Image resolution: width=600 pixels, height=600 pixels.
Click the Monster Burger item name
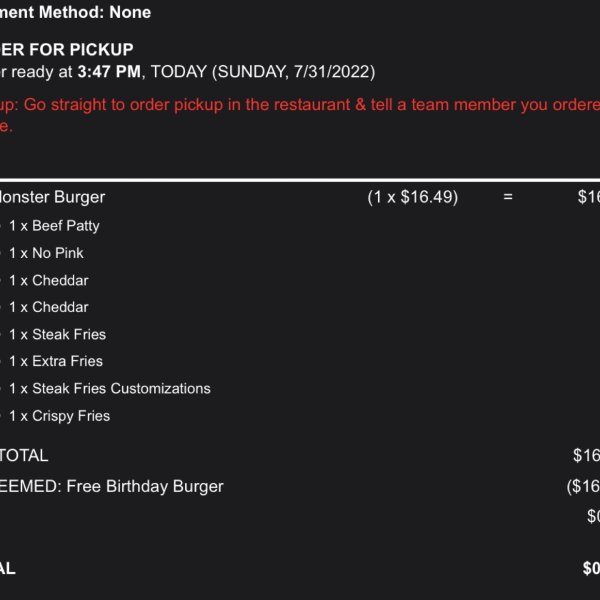(52, 197)
